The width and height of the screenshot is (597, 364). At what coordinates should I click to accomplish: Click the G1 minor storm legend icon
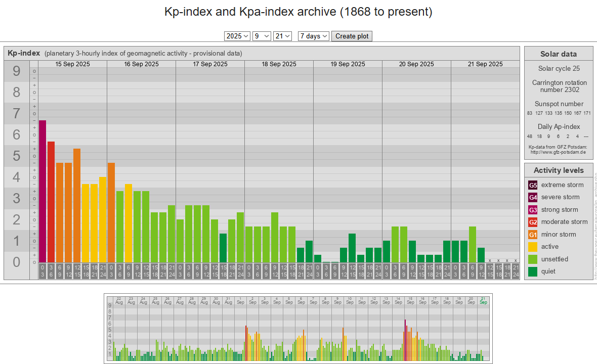pos(533,235)
